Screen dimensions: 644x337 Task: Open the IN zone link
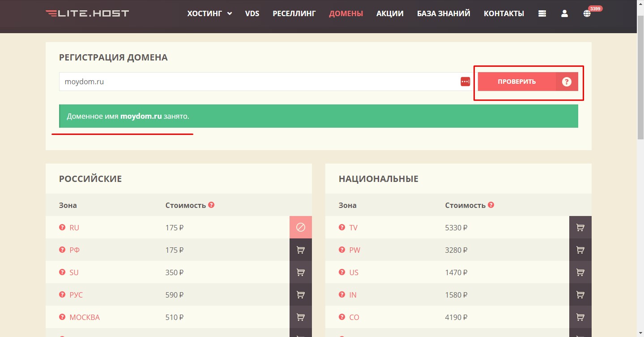pyautogui.click(x=353, y=295)
